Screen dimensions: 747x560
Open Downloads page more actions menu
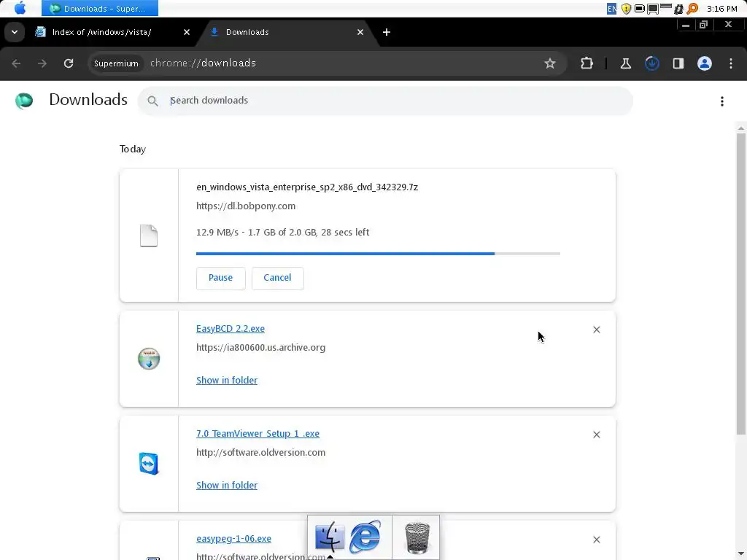721,101
